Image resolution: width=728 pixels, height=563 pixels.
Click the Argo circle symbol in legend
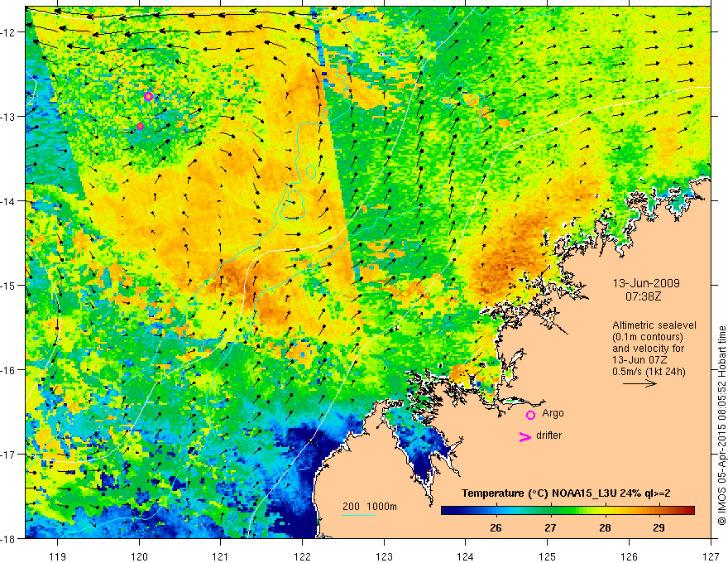pos(530,415)
